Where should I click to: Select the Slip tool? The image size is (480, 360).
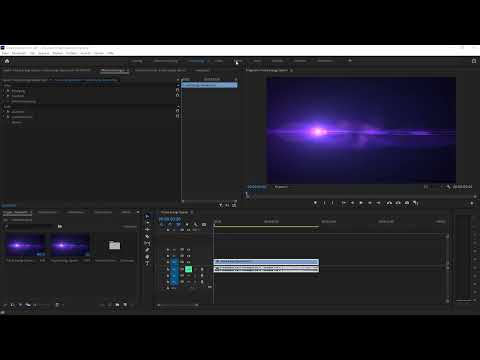147,243
